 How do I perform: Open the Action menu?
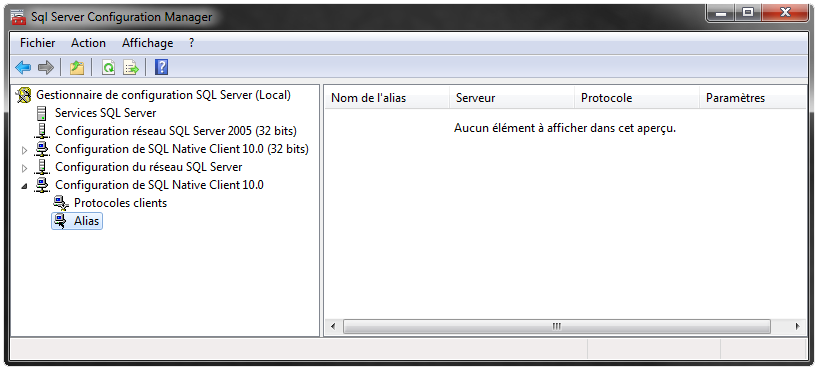pyautogui.click(x=88, y=43)
